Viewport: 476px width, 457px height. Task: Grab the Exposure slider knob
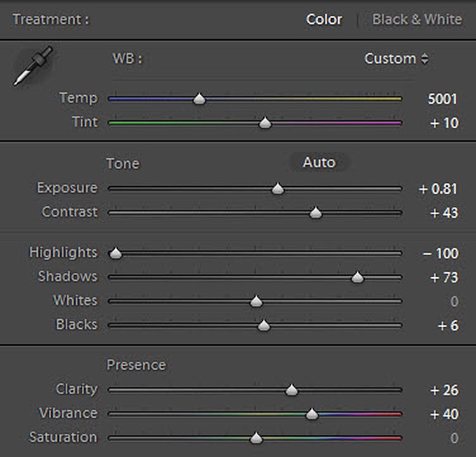point(278,189)
